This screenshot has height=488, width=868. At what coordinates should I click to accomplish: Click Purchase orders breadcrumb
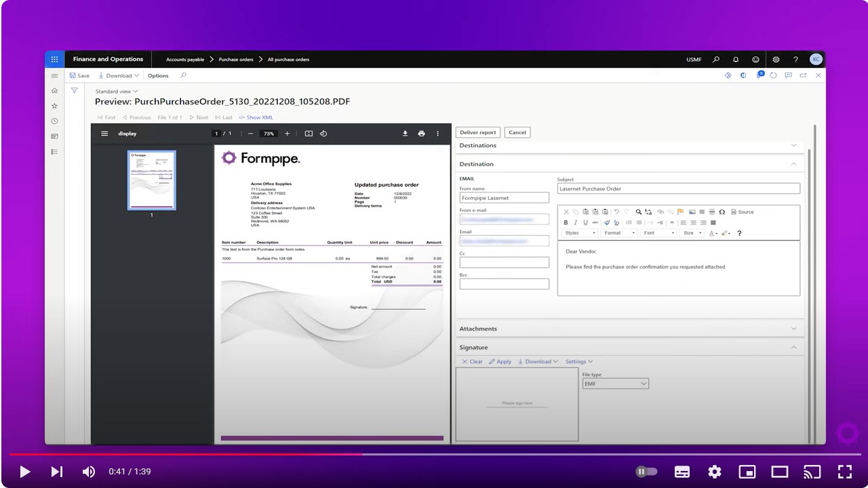point(236,60)
